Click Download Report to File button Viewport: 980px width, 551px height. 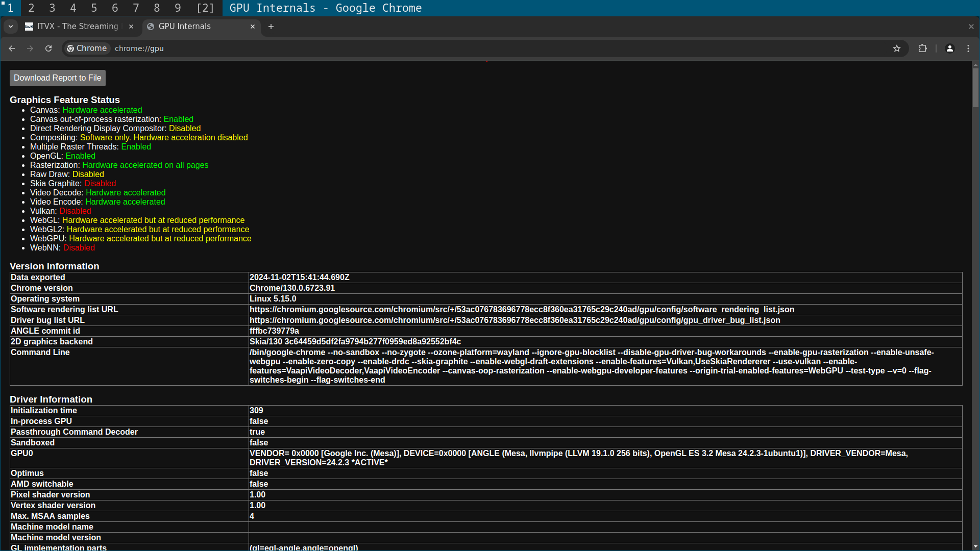click(x=58, y=78)
